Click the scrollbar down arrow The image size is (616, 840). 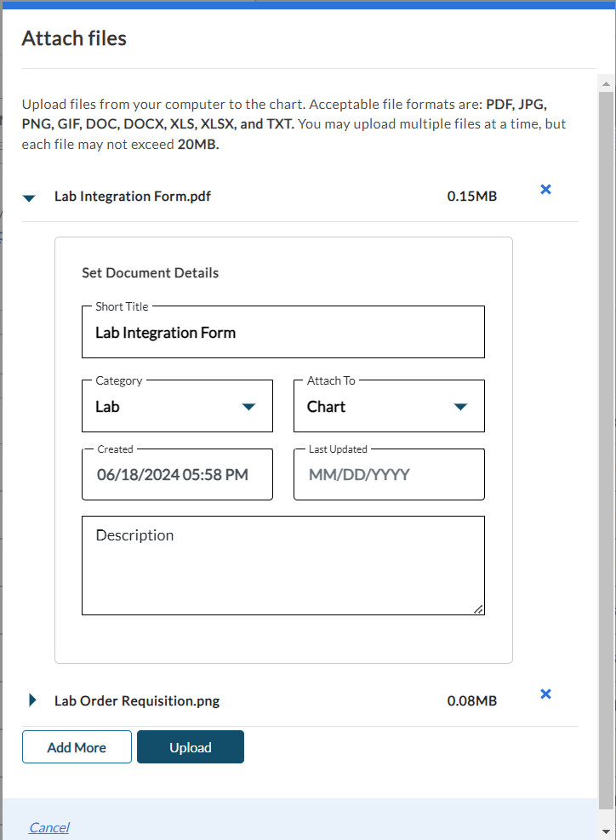[606, 831]
